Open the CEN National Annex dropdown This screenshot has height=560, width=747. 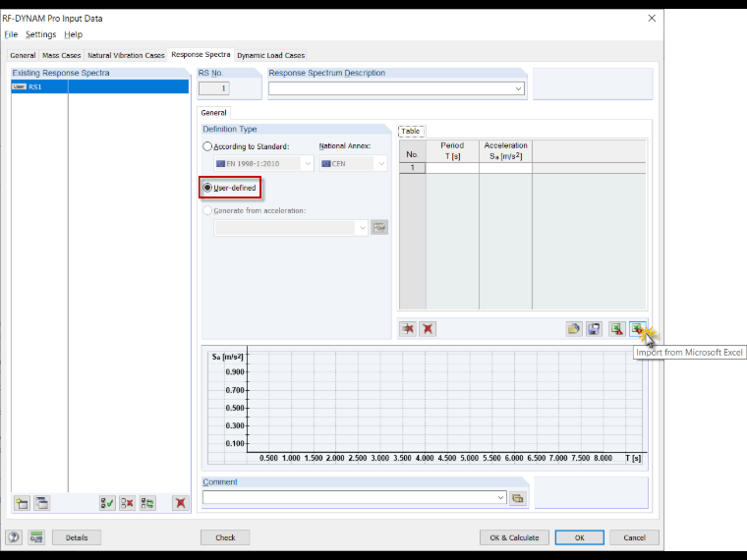click(x=381, y=164)
